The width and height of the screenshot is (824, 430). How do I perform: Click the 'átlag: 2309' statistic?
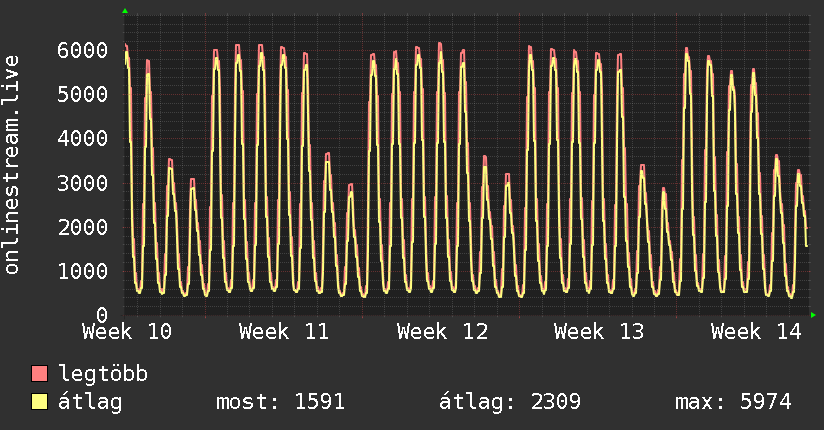[510, 402]
